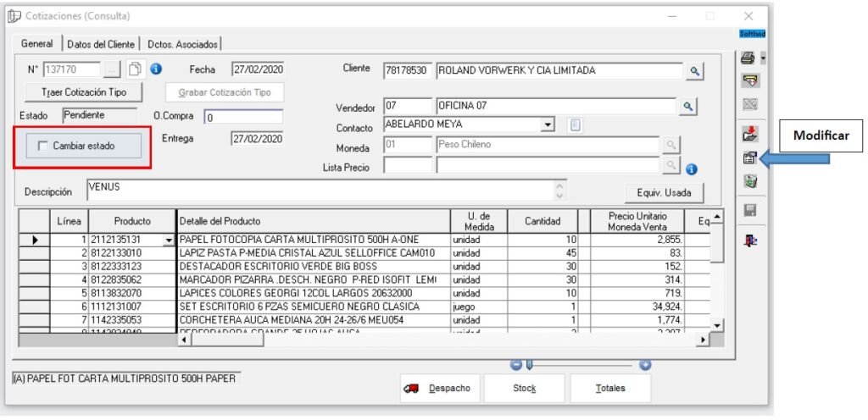Click the zoom out minus icon
Image resolution: width=868 pixels, height=420 pixels.
(516, 365)
